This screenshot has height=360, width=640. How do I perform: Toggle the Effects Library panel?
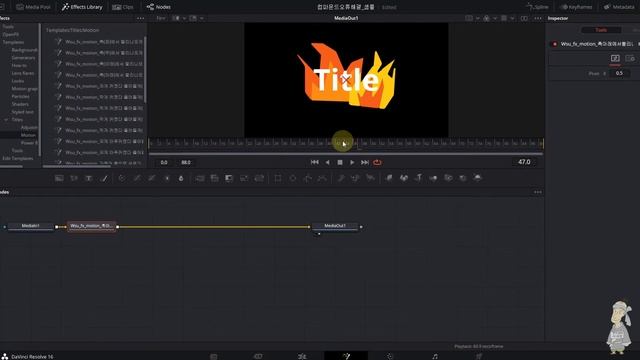(x=82, y=7)
